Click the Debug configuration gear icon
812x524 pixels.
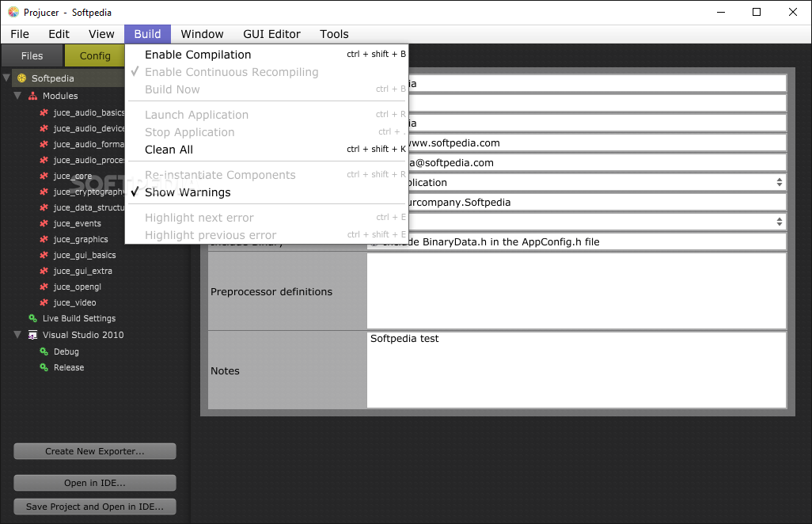pyautogui.click(x=44, y=351)
